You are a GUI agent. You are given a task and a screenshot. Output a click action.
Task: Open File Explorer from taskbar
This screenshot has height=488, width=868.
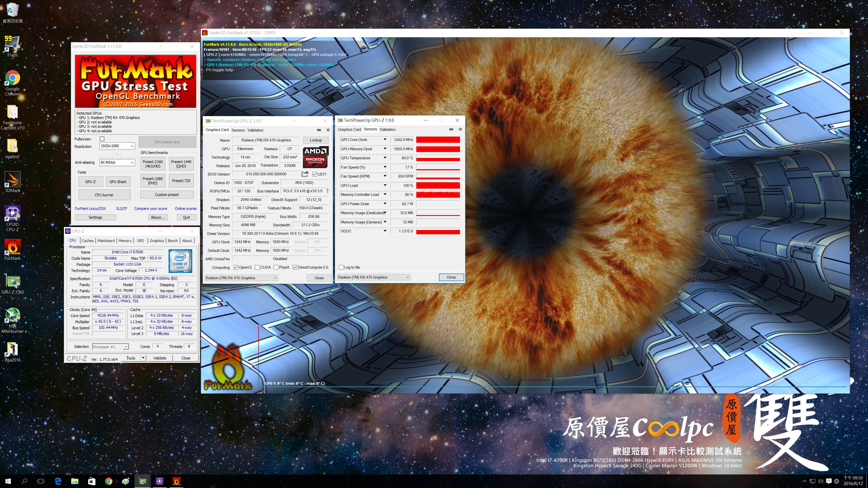(75, 481)
